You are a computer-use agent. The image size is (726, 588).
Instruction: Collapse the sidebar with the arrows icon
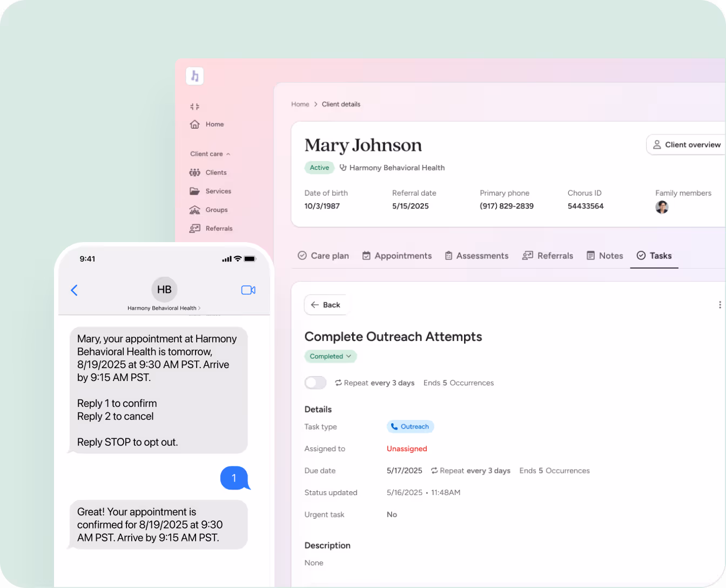click(x=194, y=106)
